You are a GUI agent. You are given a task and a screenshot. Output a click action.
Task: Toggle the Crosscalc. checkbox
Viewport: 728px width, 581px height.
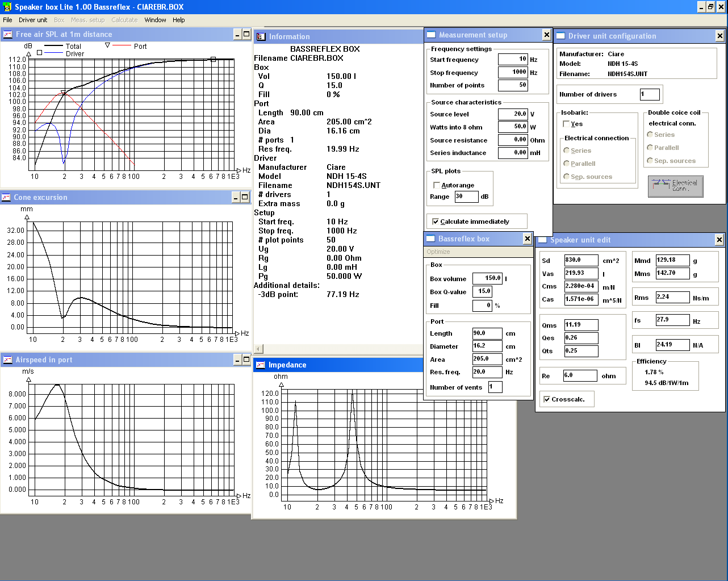tap(546, 399)
